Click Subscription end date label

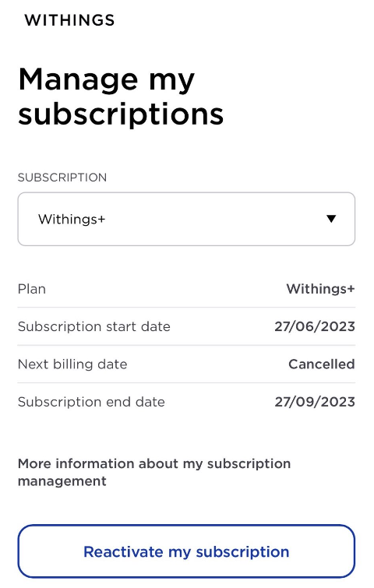(91, 402)
